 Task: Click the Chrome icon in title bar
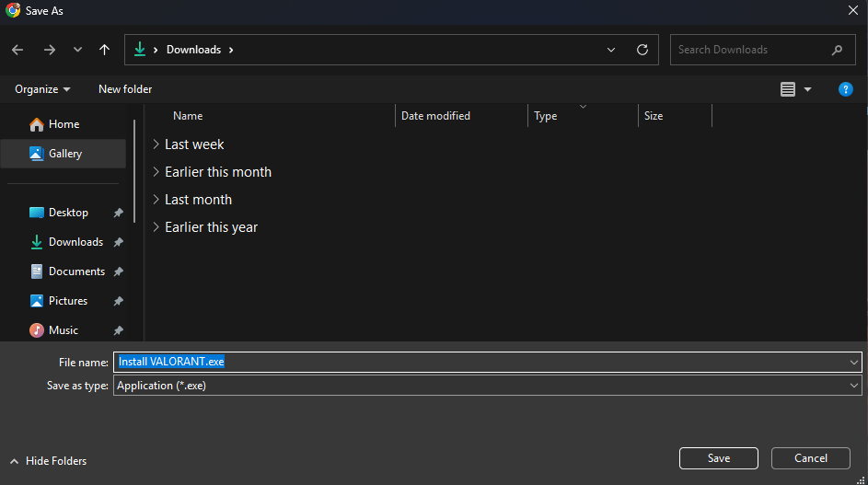click(13, 10)
